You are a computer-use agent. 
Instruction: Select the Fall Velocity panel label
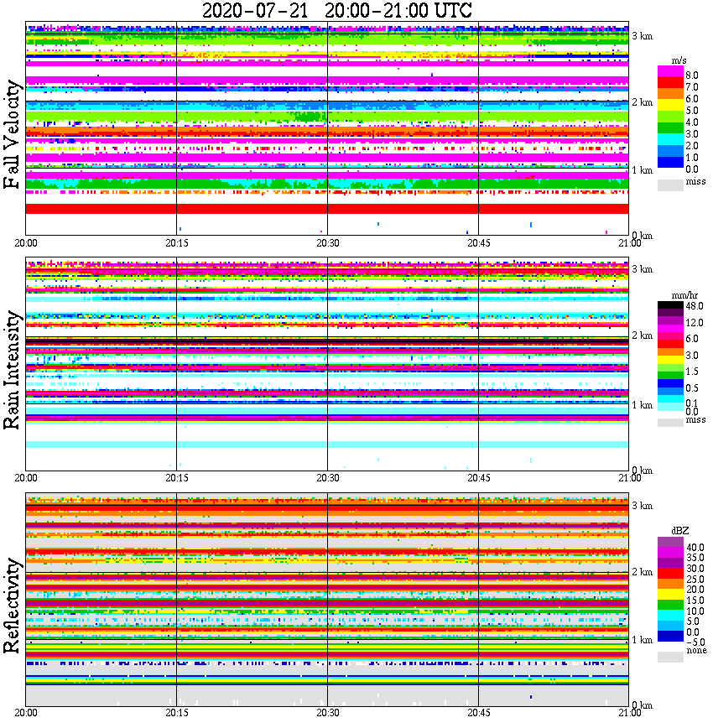click(13, 134)
